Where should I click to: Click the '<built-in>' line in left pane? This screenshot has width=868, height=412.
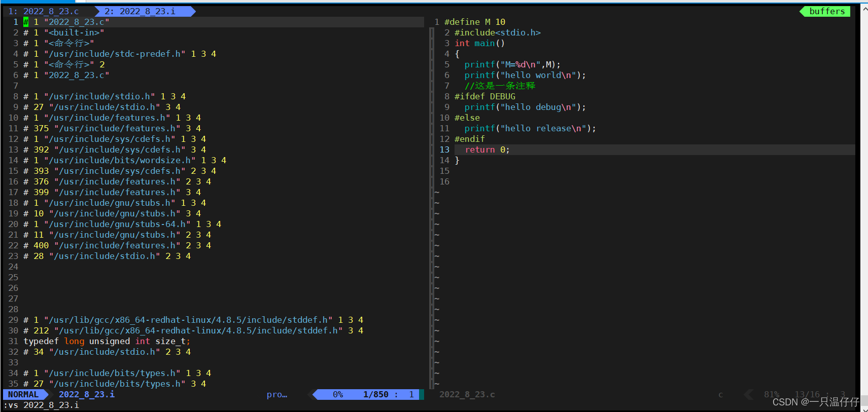coord(64,32)
